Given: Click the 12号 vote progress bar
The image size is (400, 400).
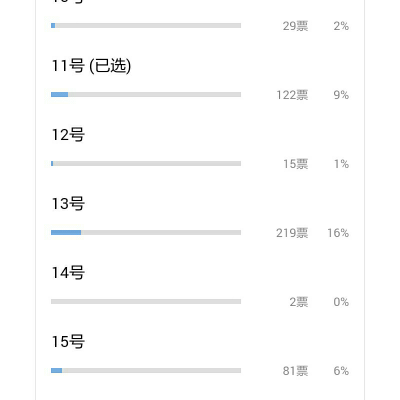Looking at the screenshot, I should (x=146, y=164).
